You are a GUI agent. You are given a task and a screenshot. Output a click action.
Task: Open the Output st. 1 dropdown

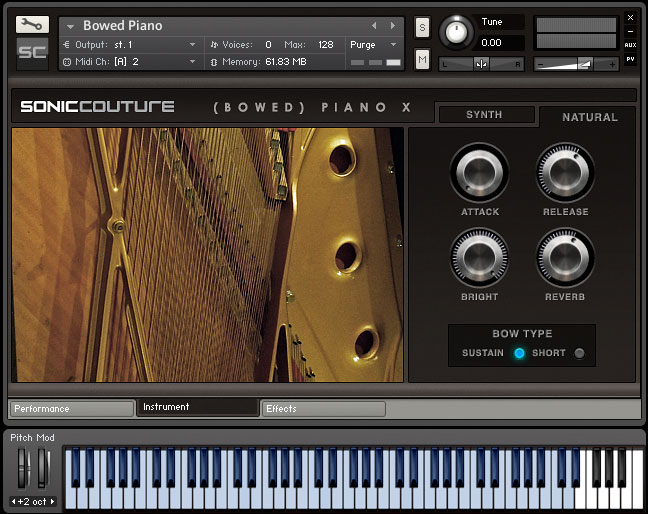click(x=193, y=44)
